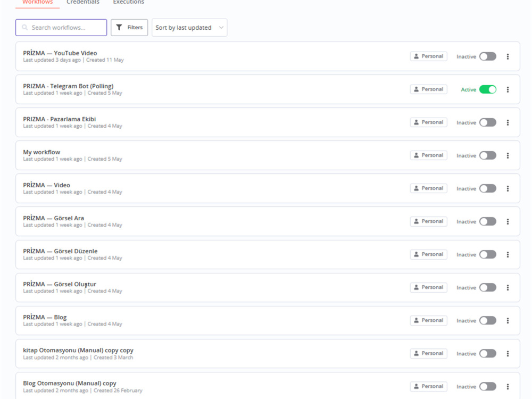Open three-dot menu for PRİZMA — Video
This screenshot has width=532, height=399.
pos(508,189)
